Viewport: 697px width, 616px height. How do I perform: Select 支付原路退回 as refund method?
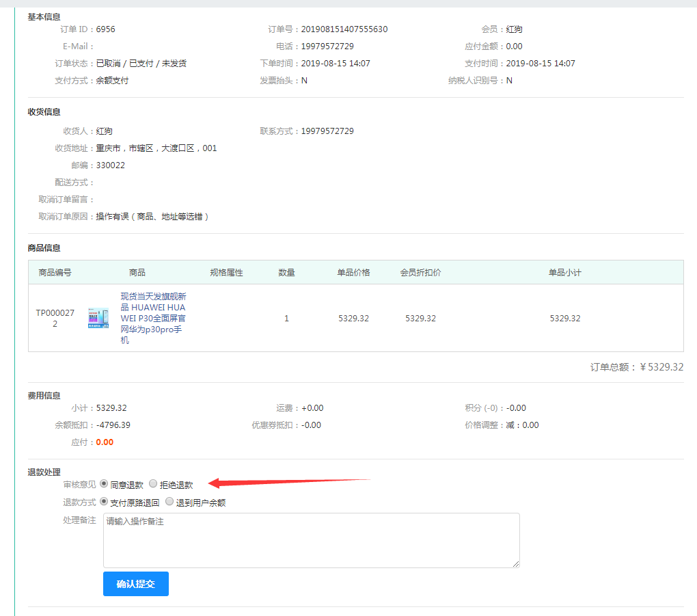(104, 502)
